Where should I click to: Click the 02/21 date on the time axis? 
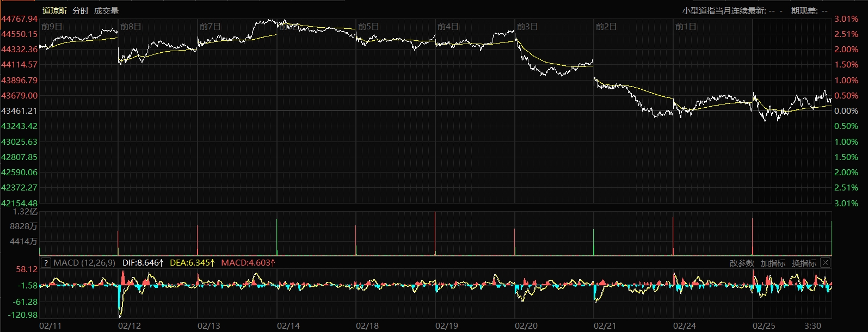point(605,325)
